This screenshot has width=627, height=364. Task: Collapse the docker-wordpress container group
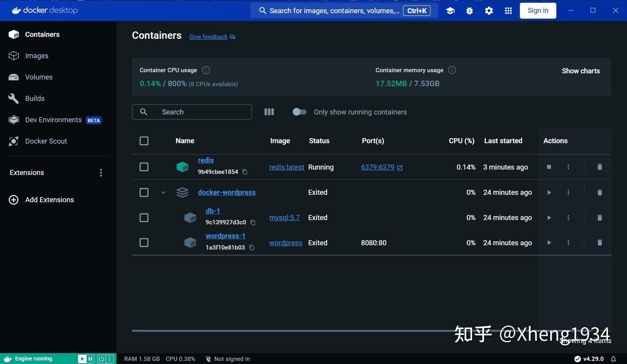click(x=163, y=192)
